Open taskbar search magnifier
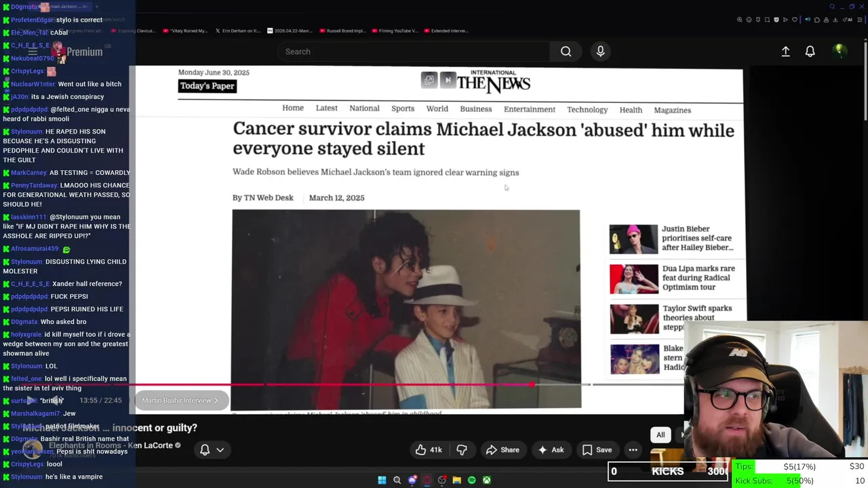868x488 pixels. pyautogui.click(x=397, y=480)
